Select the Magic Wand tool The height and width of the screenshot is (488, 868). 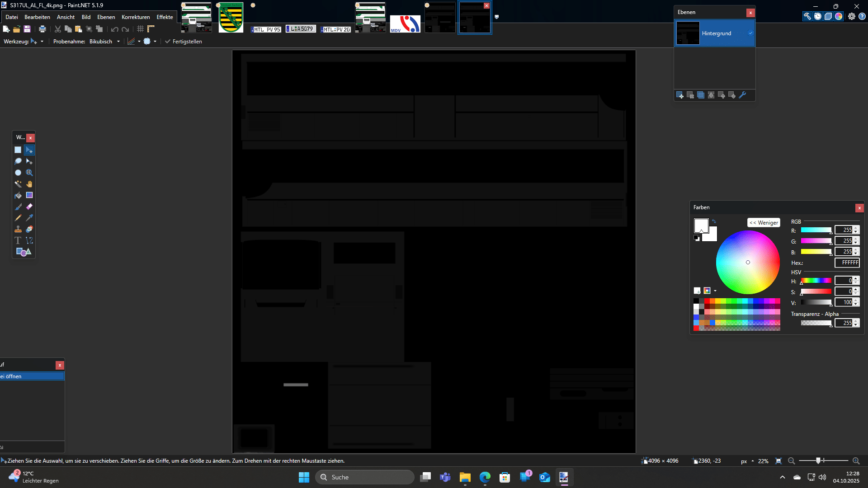tap(18, 184)
